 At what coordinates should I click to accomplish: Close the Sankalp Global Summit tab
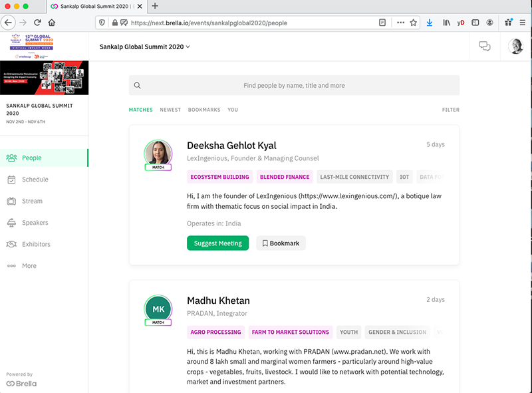click(x=140, y=6)
